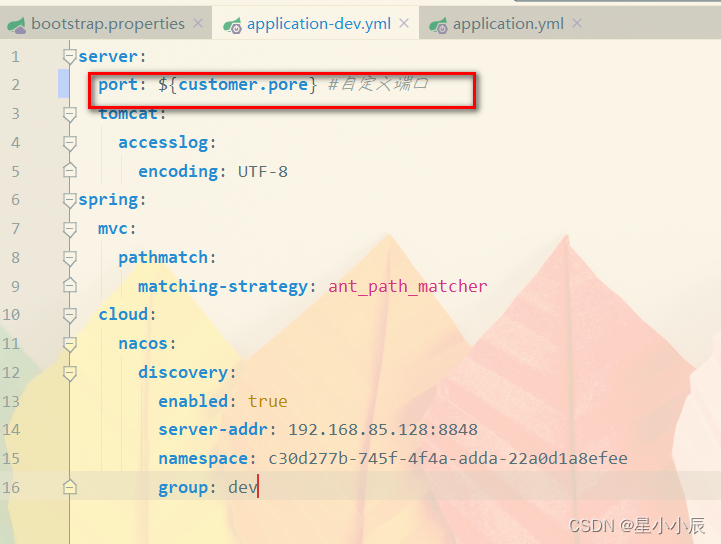Click the 'mvc' key text
Viewport: 721px width, 544px height.
pyautogui.click(x=113, y=229)
